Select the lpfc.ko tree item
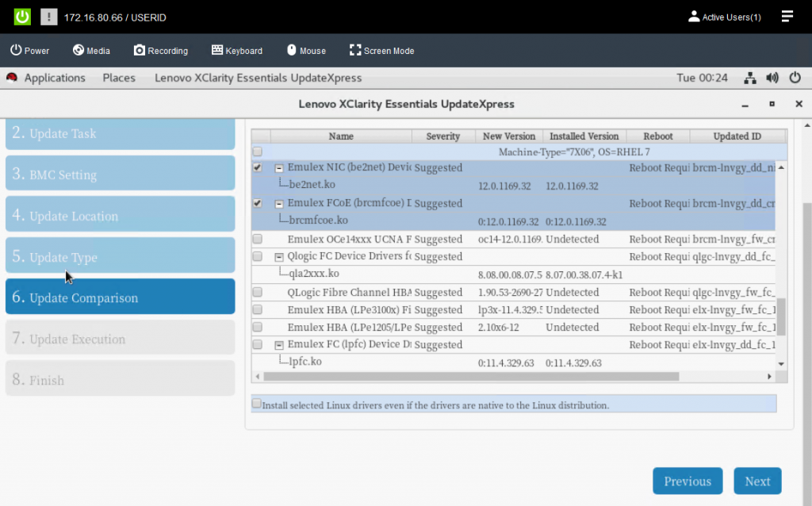The image size is (812, 506). point(305,362)
